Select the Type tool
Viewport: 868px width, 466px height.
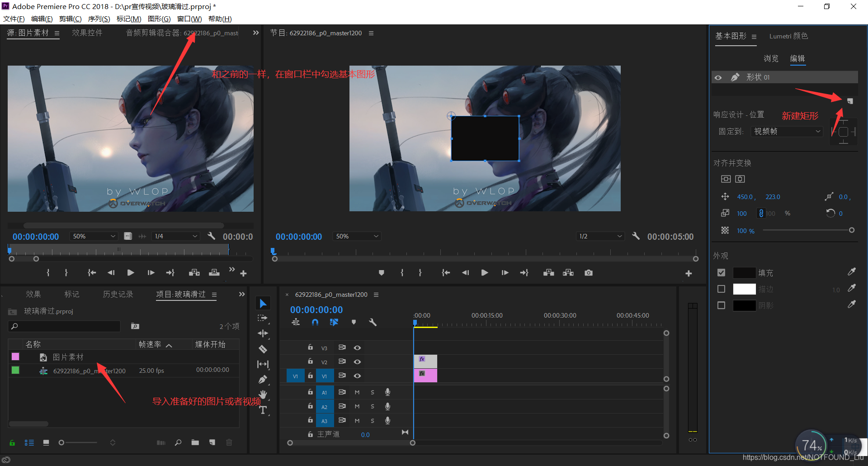coord(263,410)
